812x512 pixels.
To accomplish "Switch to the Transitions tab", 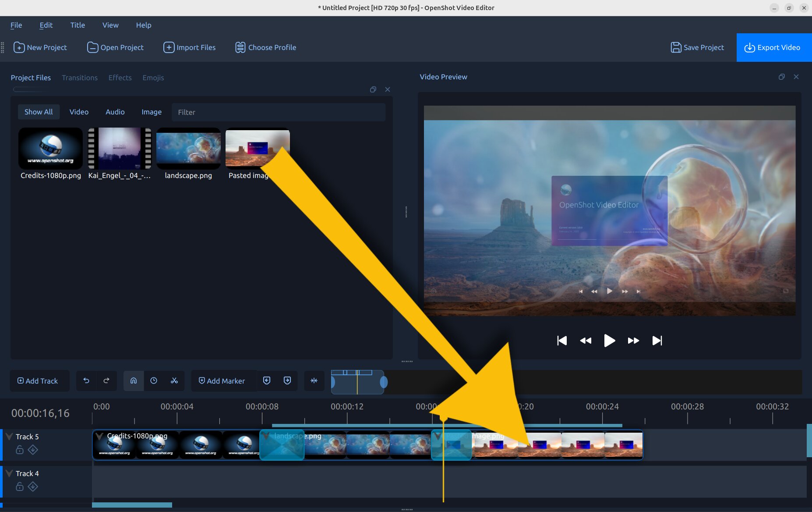I will 80,78.
